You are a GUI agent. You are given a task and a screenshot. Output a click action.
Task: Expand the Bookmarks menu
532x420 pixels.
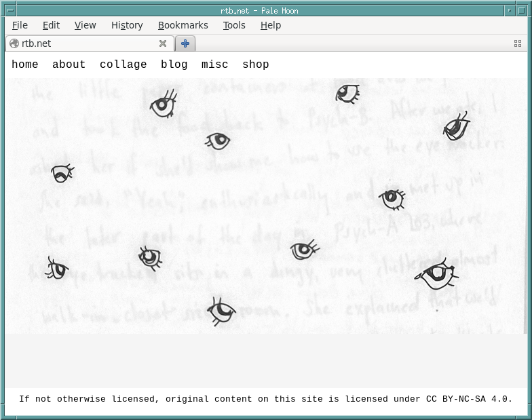click(183, 25)
